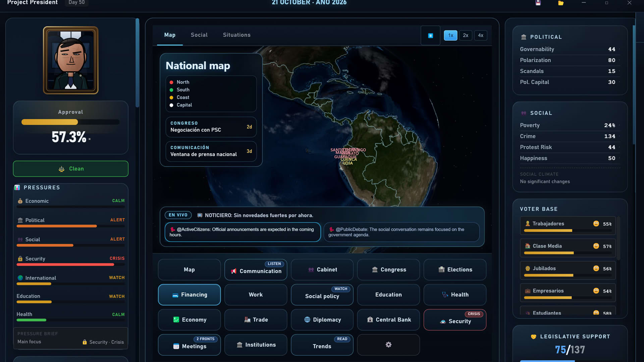Click the Empresarios voter base card
This screenshot has height=362, width=644.
[568, 293]
